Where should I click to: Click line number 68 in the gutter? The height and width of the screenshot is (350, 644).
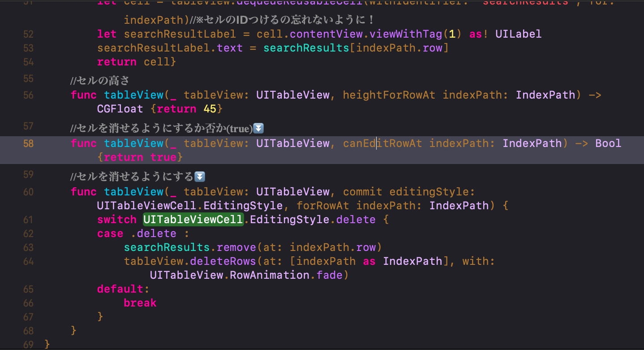click(x=28, y=331)
